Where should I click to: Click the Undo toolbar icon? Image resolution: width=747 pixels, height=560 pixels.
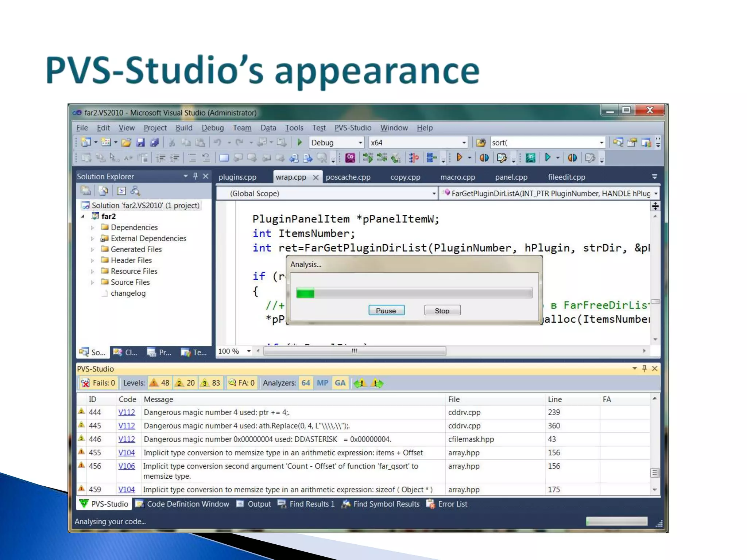217,143
